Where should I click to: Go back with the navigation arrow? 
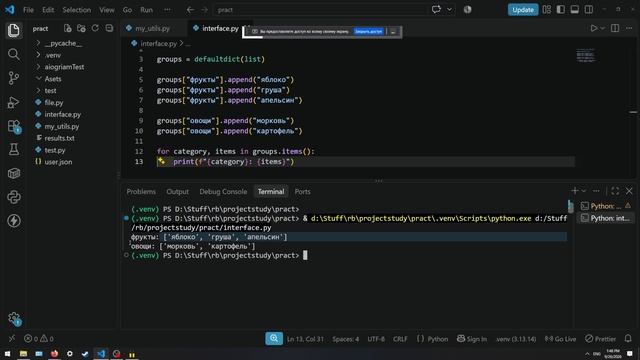pos(190,10)
